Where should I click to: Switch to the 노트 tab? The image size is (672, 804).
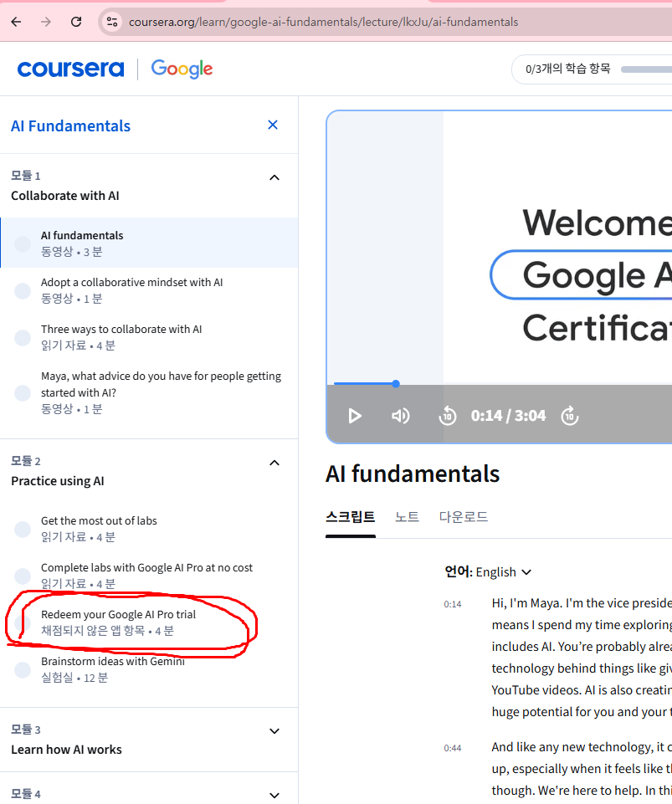407,517
